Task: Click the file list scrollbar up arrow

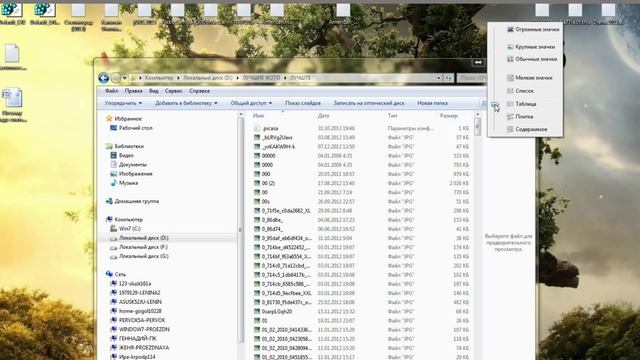Action: pyautogui.click(x=477, y=115)
